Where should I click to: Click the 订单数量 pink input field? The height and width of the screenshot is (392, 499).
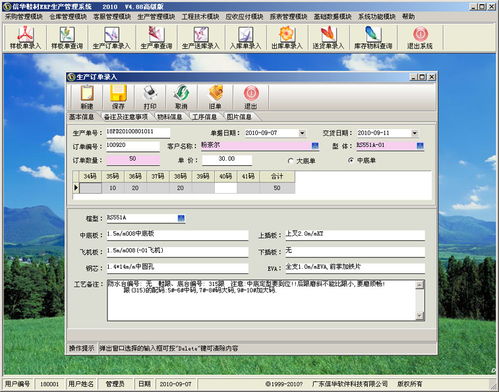(x=133, y=159)
